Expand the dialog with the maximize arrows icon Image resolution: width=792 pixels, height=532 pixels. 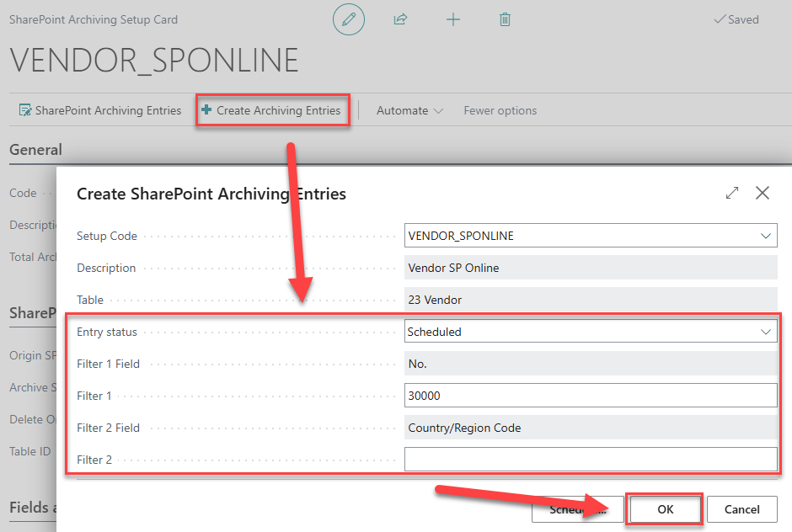[731, 194]
